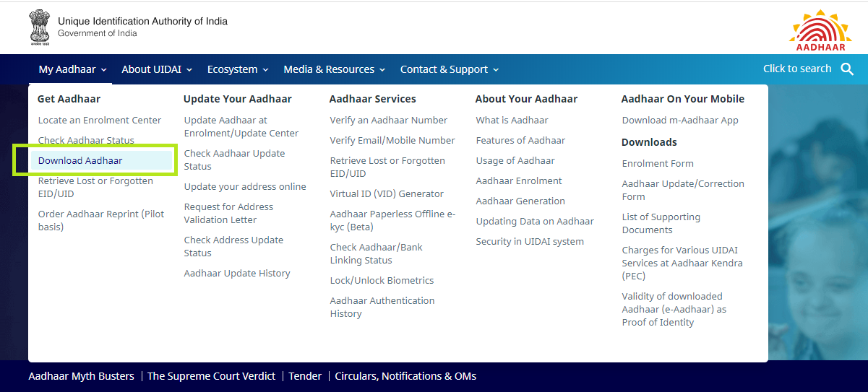Open Check Address Update Status
The image size is (868, 392).
pos(233,247)
